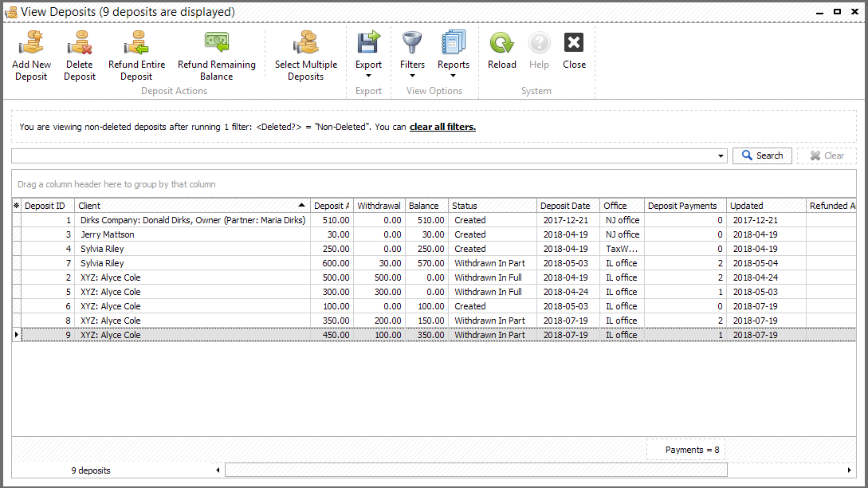Sort by Deposit Payments column header

685,206
